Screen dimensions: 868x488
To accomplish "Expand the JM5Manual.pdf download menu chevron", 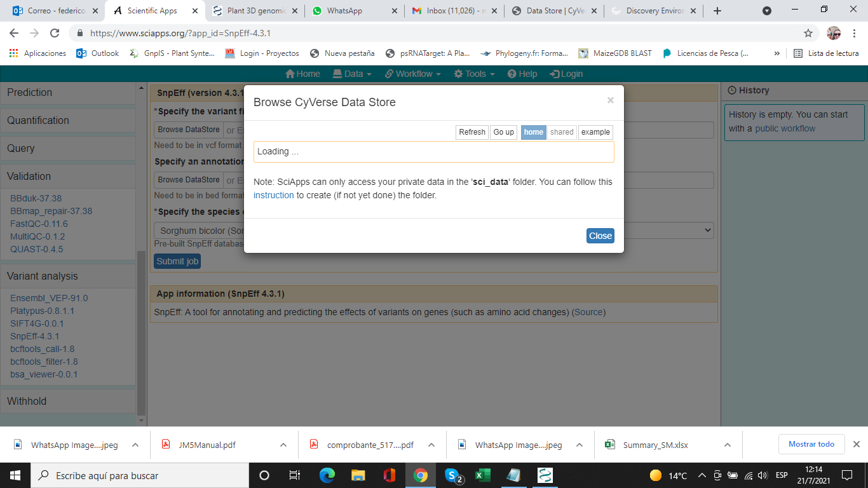I will 283,445.
